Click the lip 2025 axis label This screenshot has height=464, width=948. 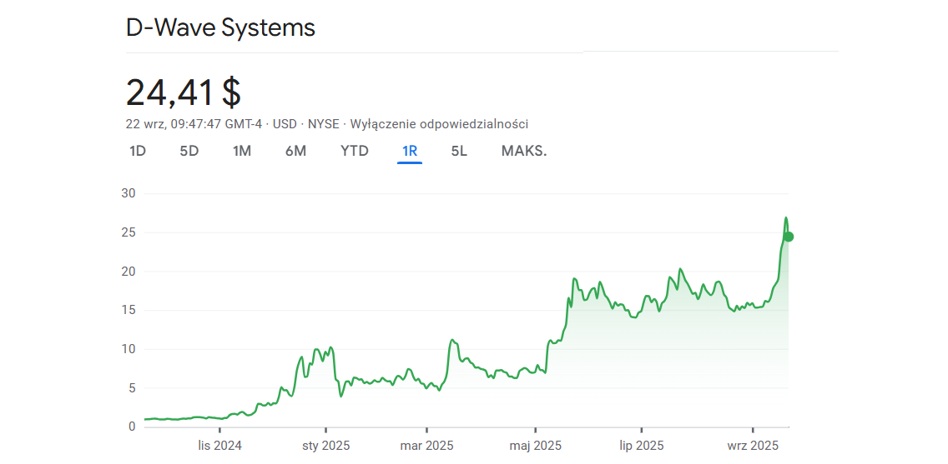click(641, 446)
